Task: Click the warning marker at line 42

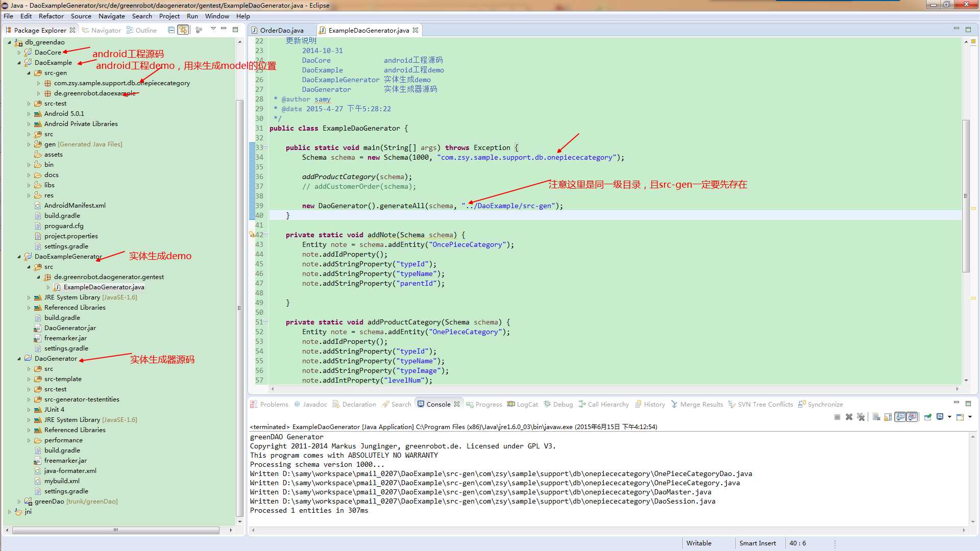Action: click(252, 235)
